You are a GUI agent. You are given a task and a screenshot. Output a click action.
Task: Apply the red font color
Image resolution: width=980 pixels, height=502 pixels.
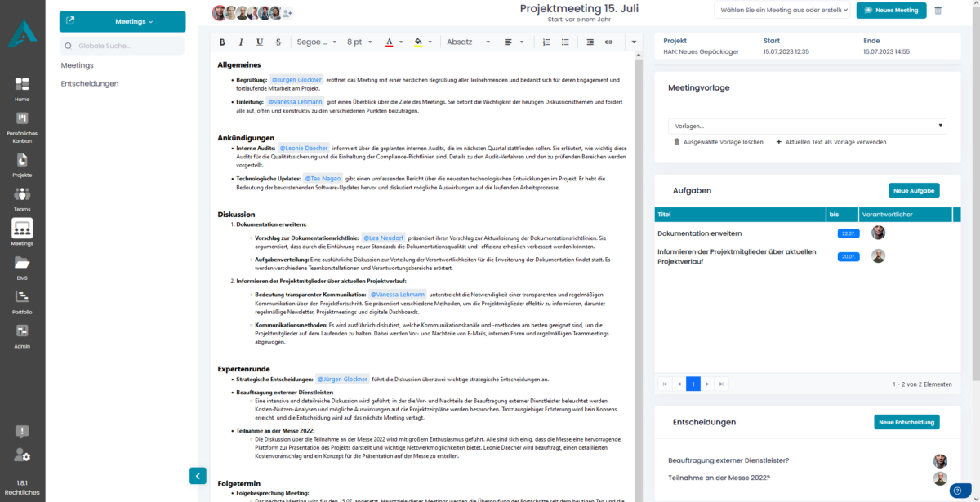[389, 42]
